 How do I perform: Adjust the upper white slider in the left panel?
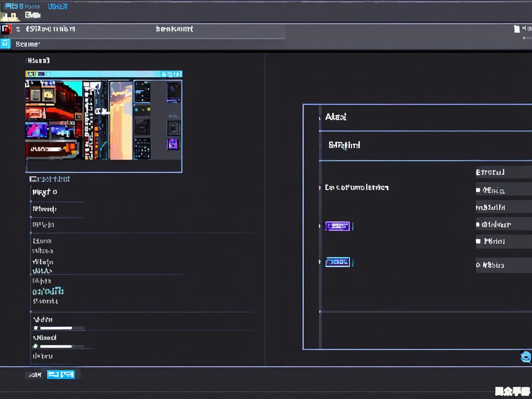56,328
